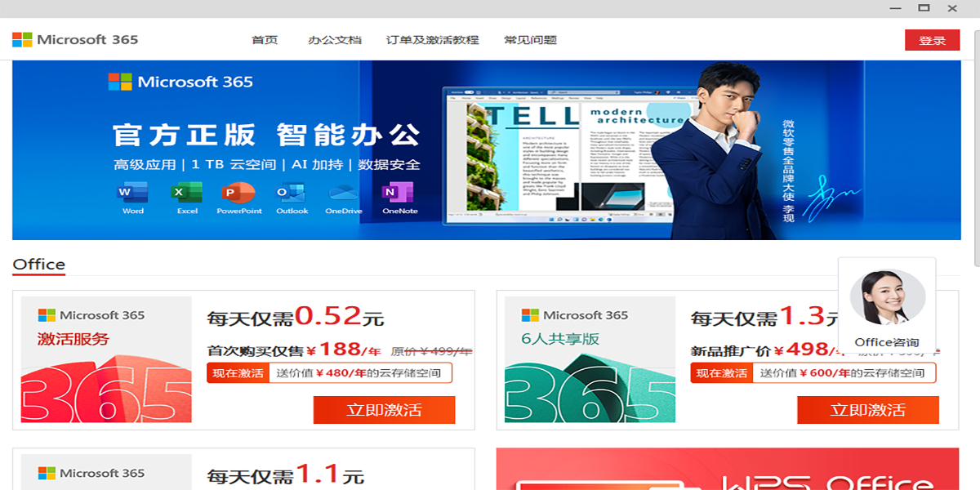Click the OneNote icon in banner

coord(399,194)
